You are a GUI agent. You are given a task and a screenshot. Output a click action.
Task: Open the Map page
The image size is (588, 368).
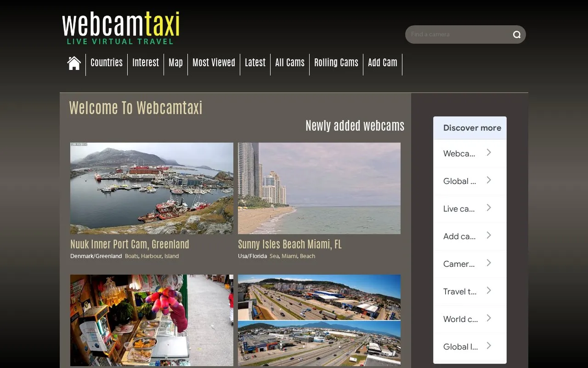click(175, 63)
